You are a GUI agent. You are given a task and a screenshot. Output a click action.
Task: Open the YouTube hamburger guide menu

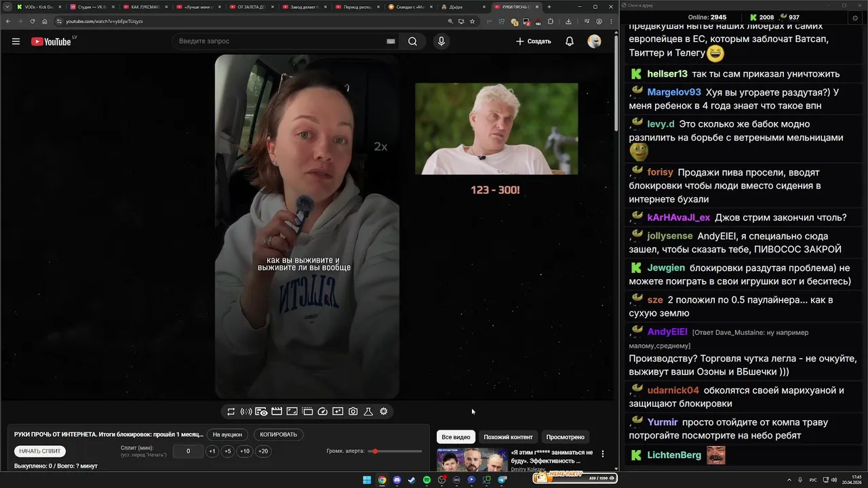(x=16, y=41)
